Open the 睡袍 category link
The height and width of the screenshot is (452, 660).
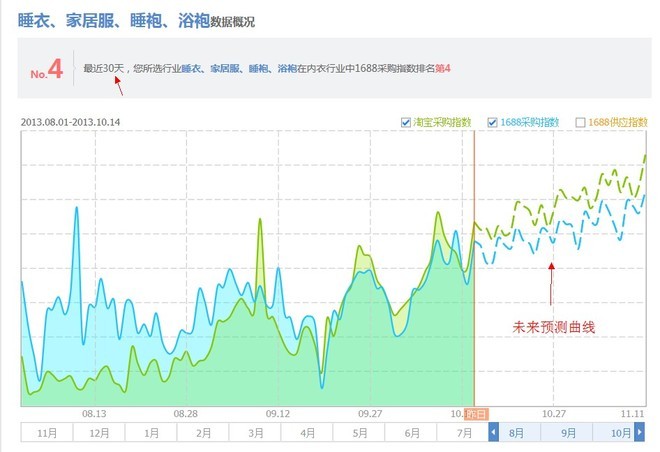pyautogui.click(x=258, y=69)
